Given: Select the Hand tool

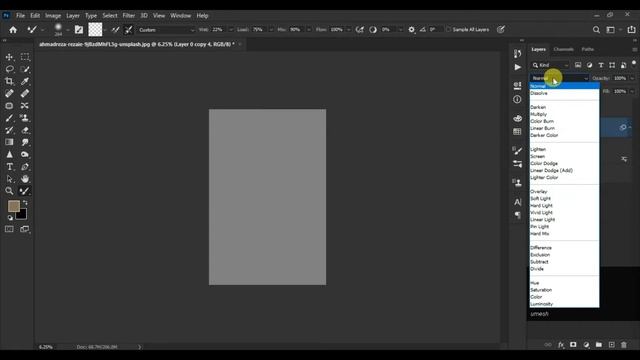Looking at the screenshot, I should pyautogui.click(x=25, y=179).
